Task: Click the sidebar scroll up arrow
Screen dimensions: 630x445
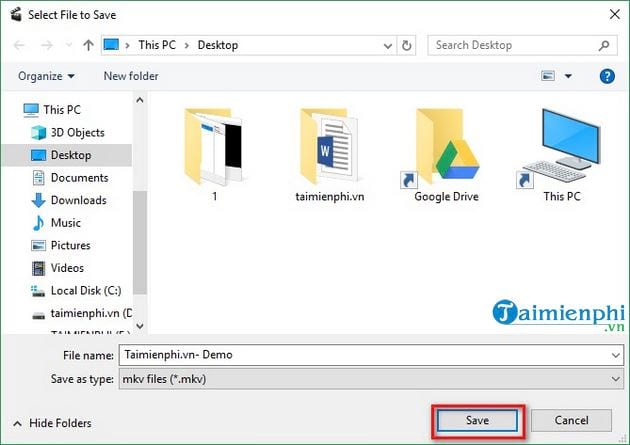Action: (x=140, y=100)
